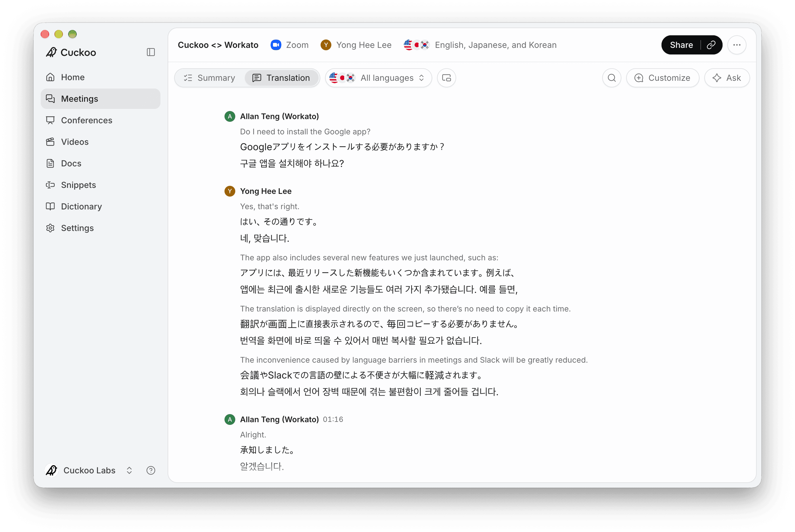Click the Zoom meeting source icon
Viewport: 795px width, 532px height.
pyautogui.click(x=276, y=45)
